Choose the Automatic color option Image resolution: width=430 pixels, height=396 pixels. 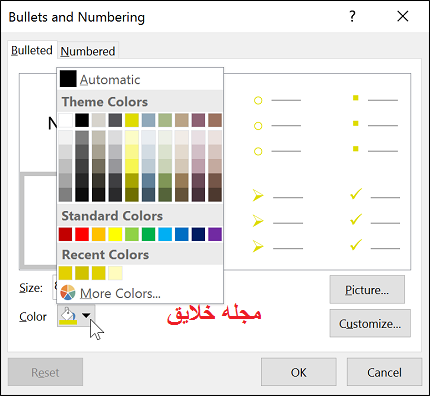click(140, 79)
